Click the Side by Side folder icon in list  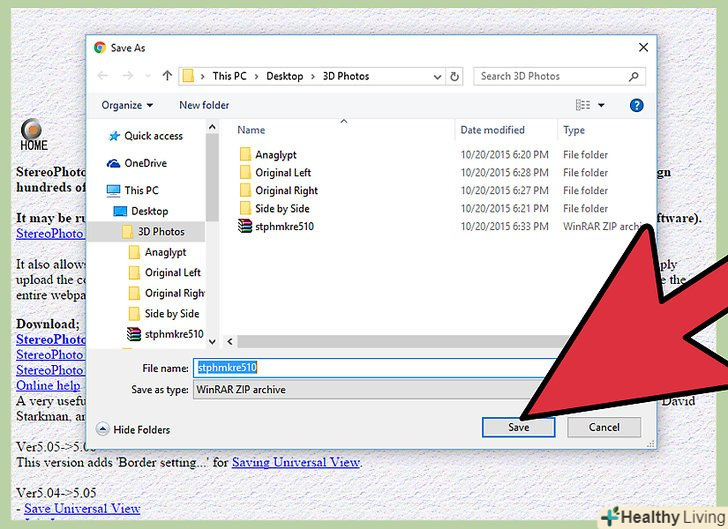[245, 209]
